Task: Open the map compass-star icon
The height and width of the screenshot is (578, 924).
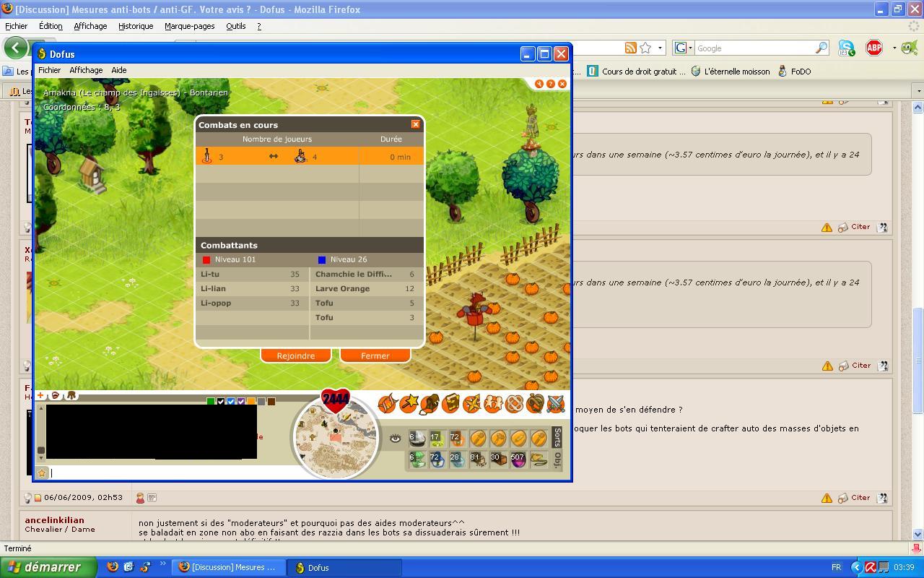Action: 472,403
